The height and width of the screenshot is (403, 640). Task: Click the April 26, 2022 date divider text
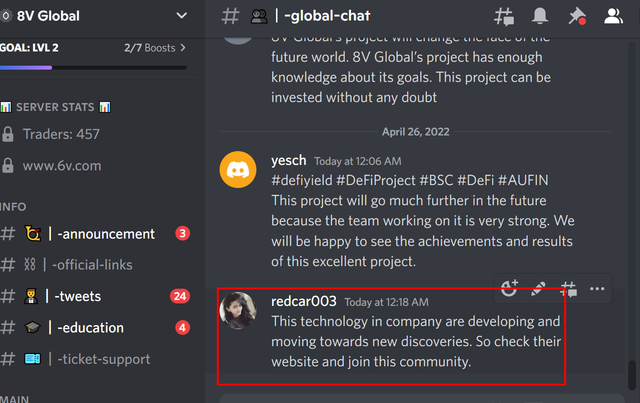416,132
